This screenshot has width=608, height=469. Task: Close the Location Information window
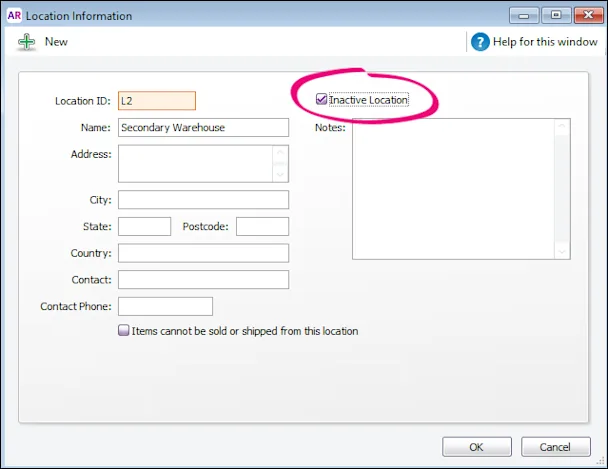589,16
